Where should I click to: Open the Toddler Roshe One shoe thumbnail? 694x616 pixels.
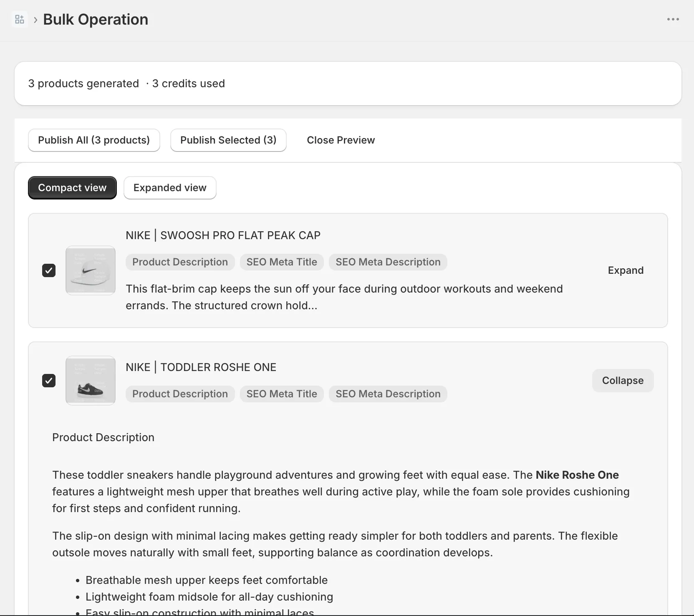[x=91, y=381]
